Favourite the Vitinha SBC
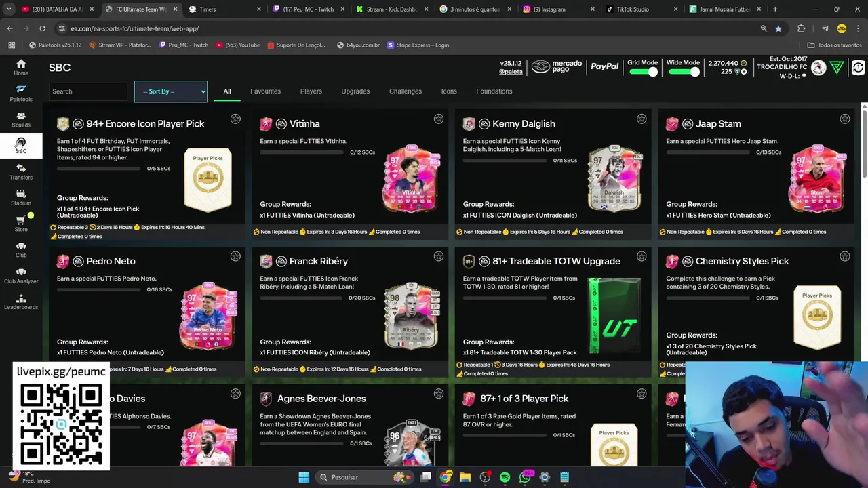 coord(439,119)
